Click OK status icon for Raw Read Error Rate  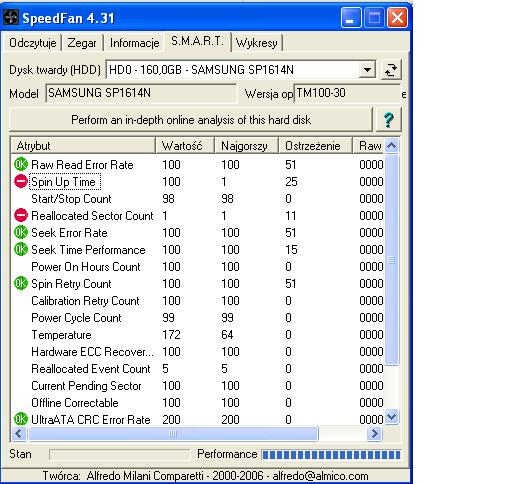pos(21,164)
